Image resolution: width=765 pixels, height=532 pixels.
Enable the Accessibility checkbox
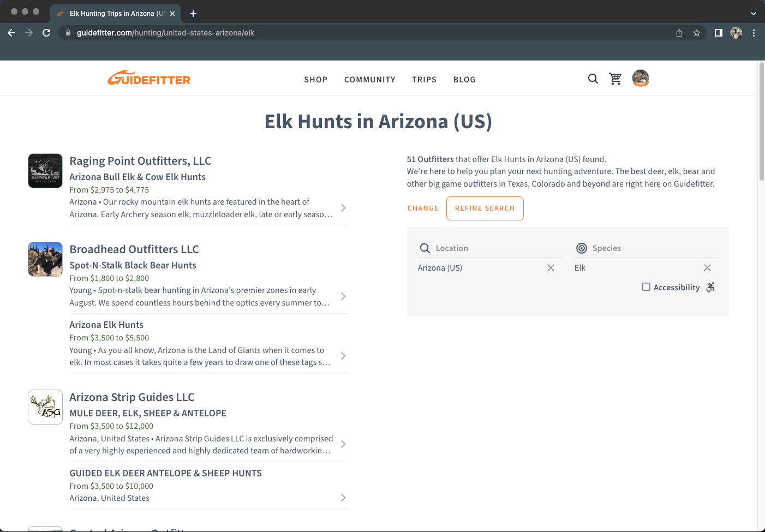[x=646, y=286]
